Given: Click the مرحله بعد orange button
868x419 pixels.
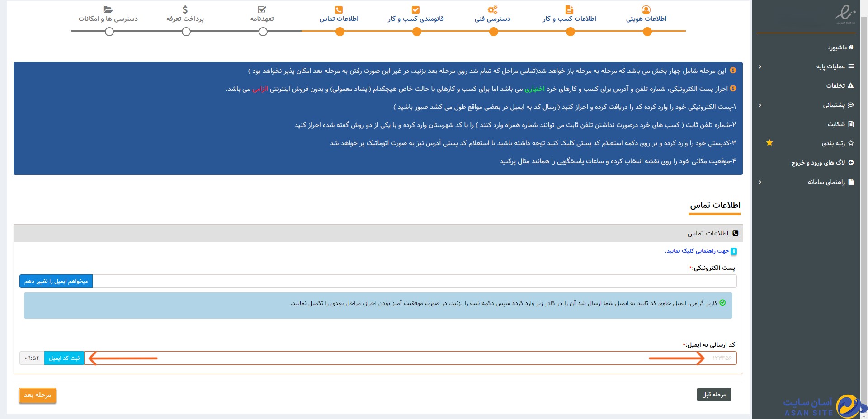Looking at the screenshot, I should point(38,395).
